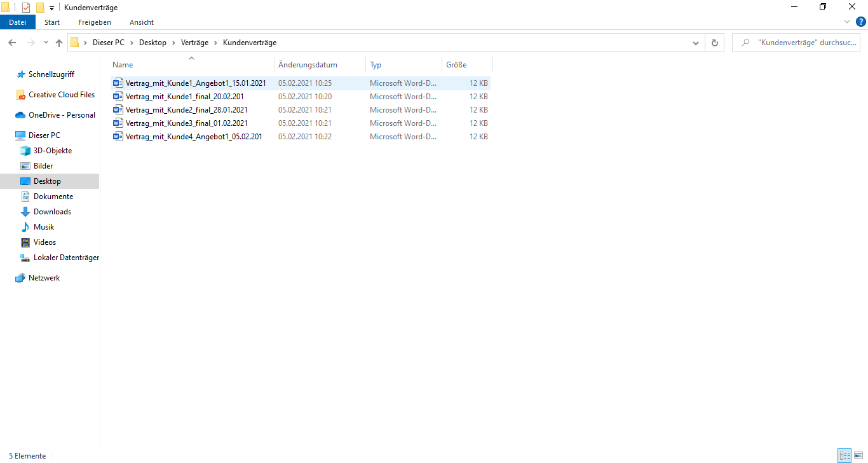Click the New folder quick access icon
The width and height of the screenshot is (868, 463).
coord(40,8)
